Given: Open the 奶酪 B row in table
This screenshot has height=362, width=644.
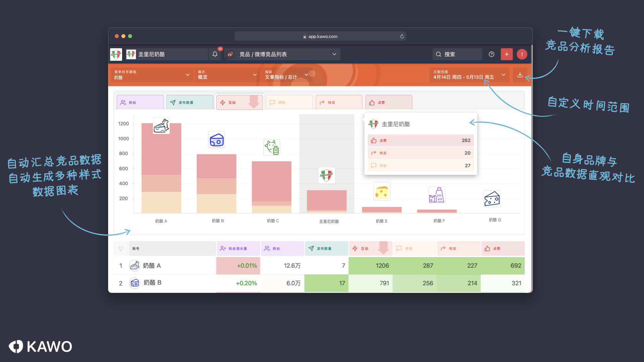Looking at the screenshot, I should [153, 283].
